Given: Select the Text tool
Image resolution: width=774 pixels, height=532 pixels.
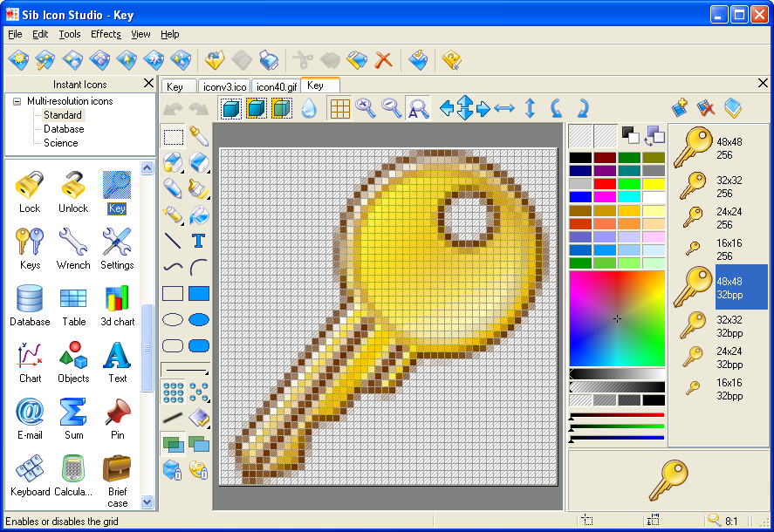Looking at the screenshot, I should coord(197,242).
